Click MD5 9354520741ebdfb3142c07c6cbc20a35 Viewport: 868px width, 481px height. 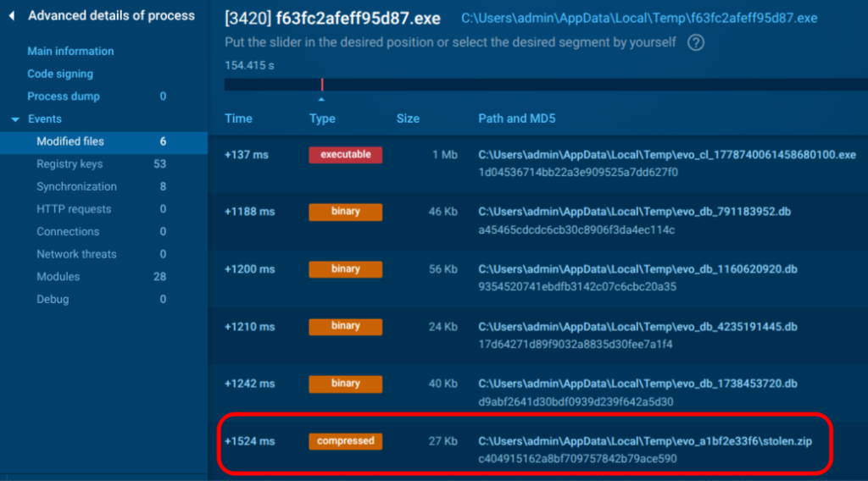[576, 287]
